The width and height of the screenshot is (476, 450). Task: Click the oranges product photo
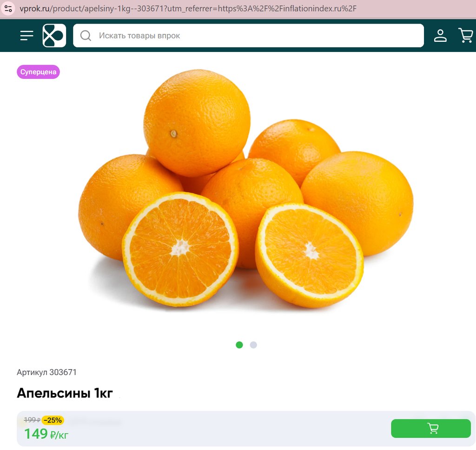coord(246,189)
